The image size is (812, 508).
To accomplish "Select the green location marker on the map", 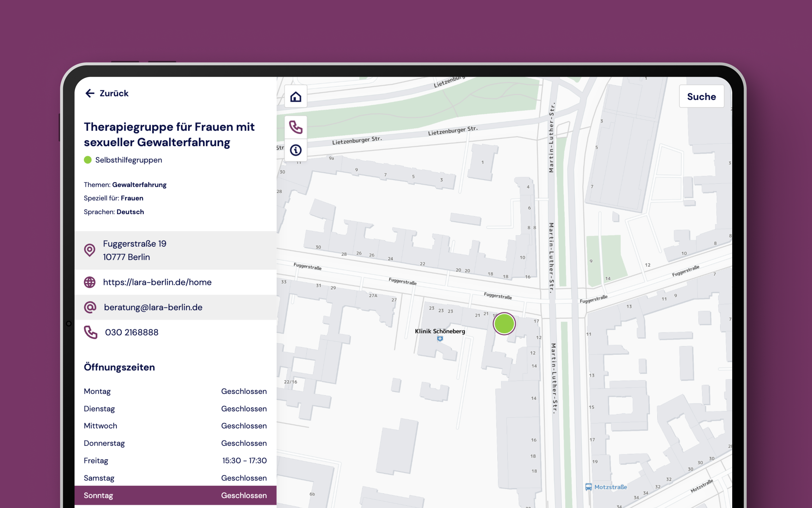I will tap(504, 323).
